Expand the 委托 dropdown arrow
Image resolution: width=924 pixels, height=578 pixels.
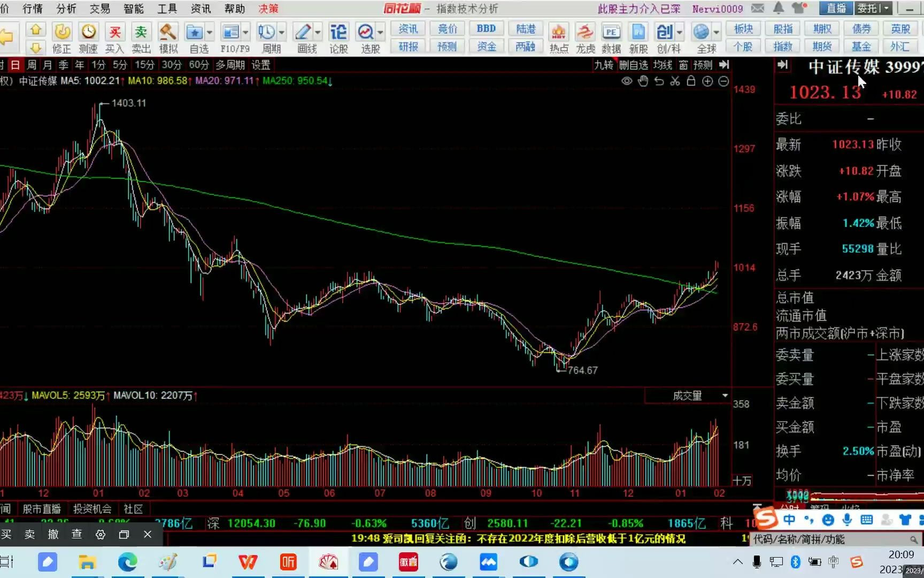(x=887, y=8)
